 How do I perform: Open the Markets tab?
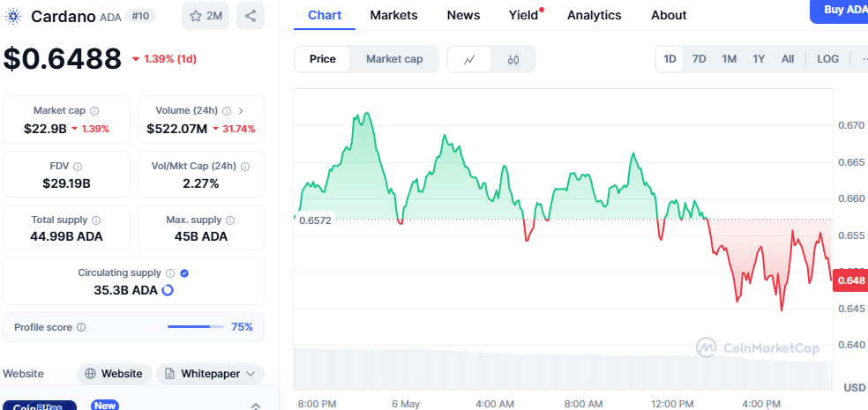(393, 15)
